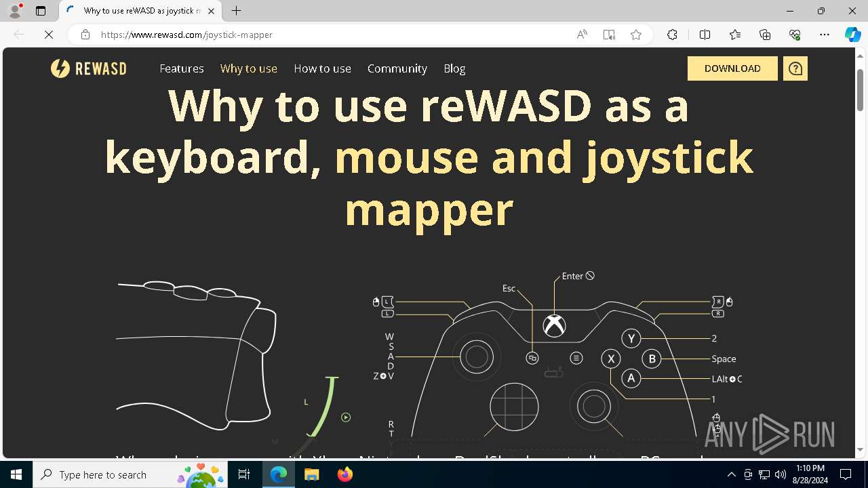Add this page to favorites star
Viewport: 868px width, 488px height.
click(x=636, y=35)
